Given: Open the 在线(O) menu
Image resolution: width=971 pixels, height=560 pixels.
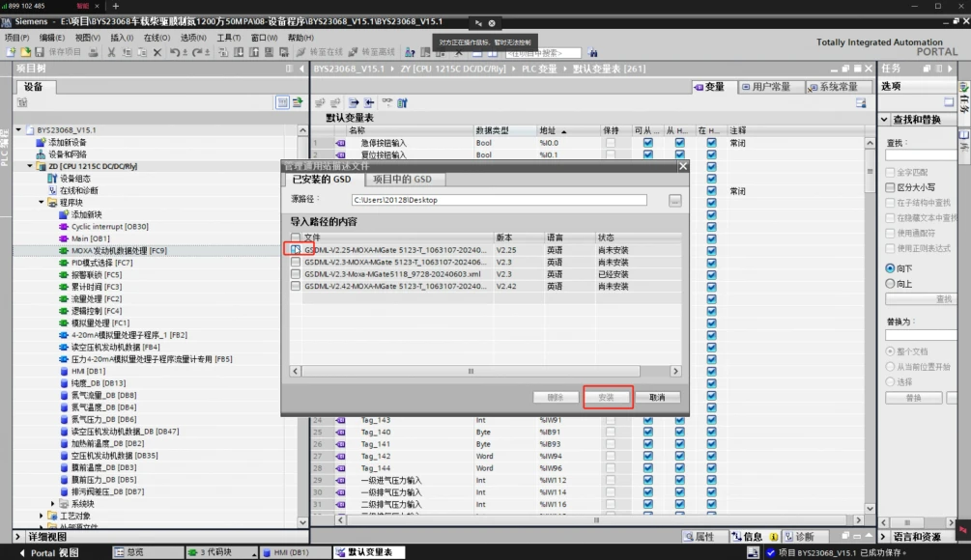Looking at the screenshot, I should tap(157, 38).
